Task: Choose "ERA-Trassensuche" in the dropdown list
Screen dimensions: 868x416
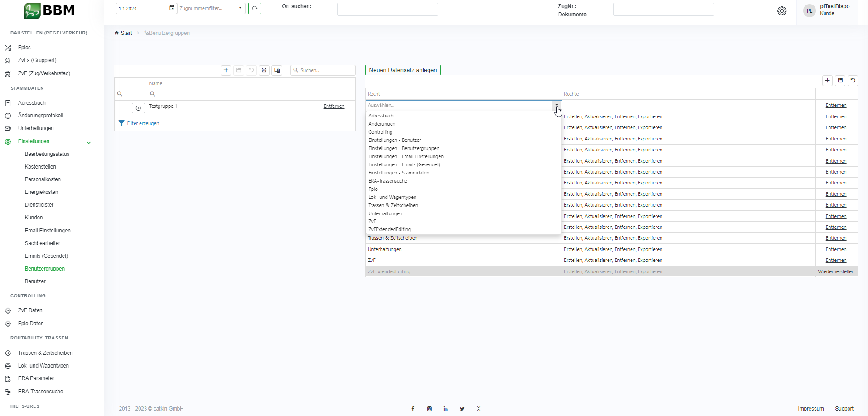Action: click(387, 181)
